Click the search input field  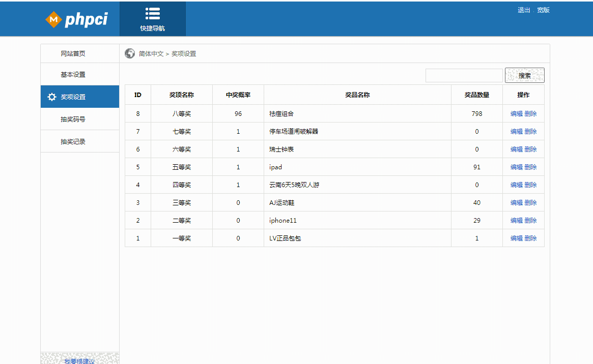point(464,76)
